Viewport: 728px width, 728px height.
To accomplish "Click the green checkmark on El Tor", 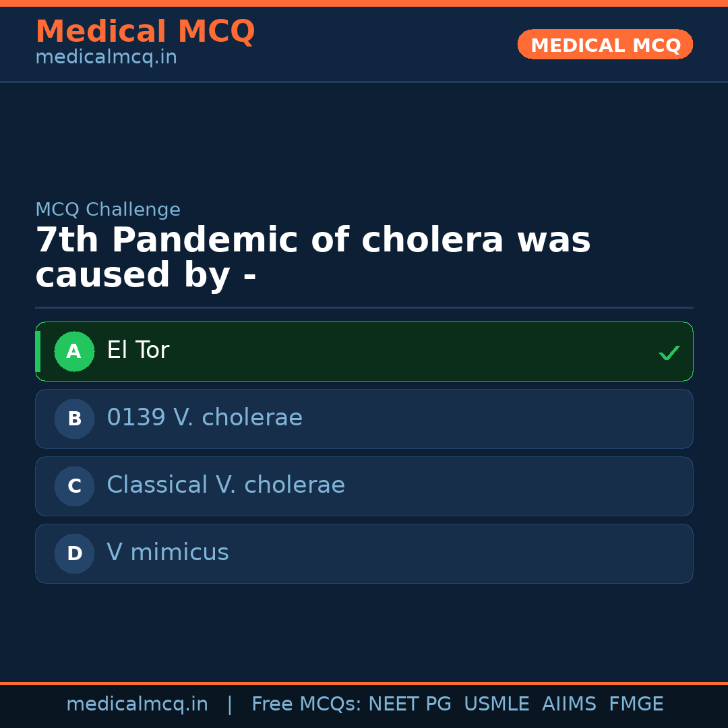I will click(669, 353).
